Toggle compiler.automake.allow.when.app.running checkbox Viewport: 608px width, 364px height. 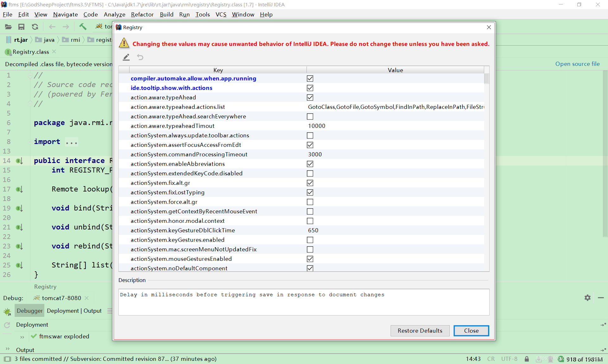[x=310, y=78]
